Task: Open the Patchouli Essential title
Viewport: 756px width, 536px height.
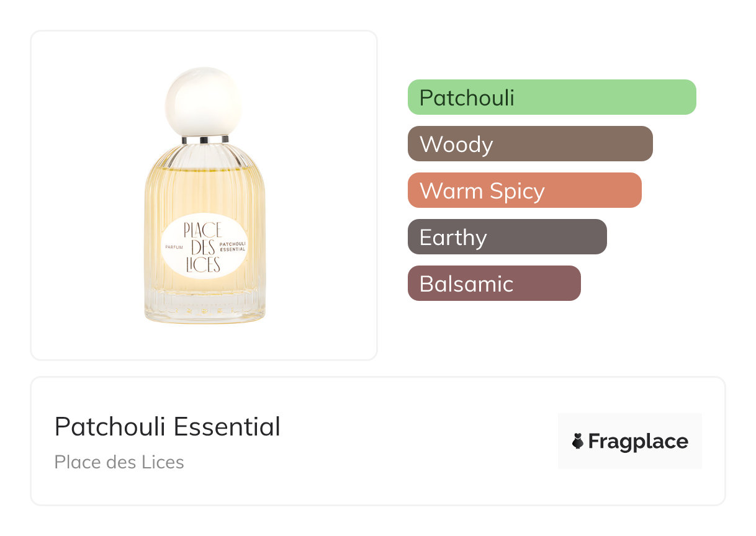Action: [x=167, y=427]
